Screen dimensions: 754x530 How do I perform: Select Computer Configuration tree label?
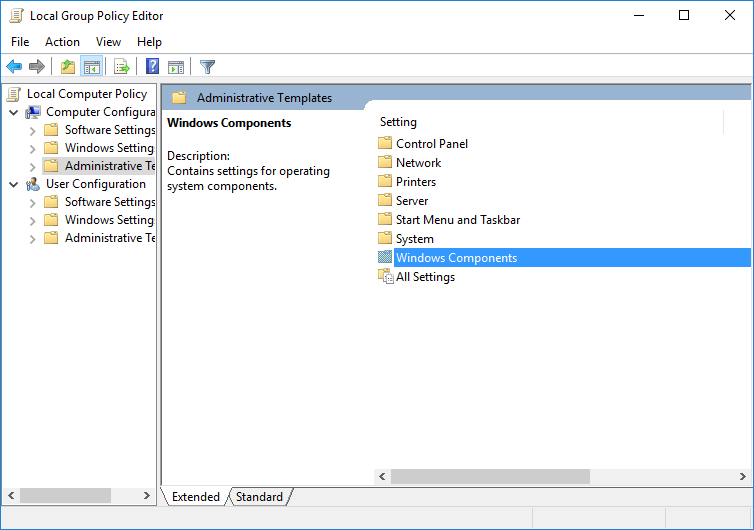[x=101, y=112]
